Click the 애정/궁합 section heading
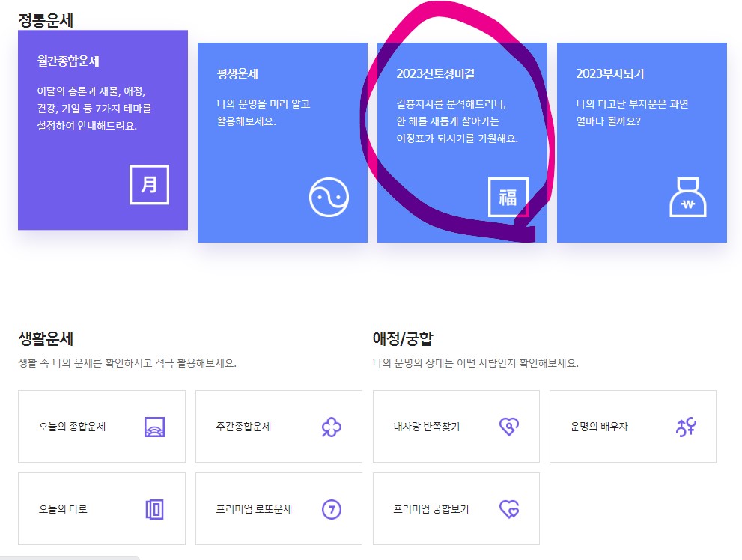The height and width of the screenshot is (560, 742). [403, 338]
